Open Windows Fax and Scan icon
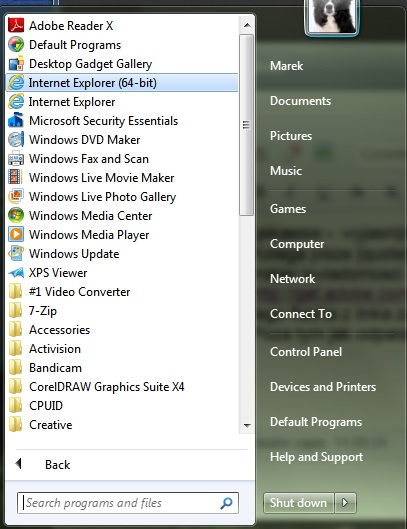This screenshot has width=407, height=529. 16,159
